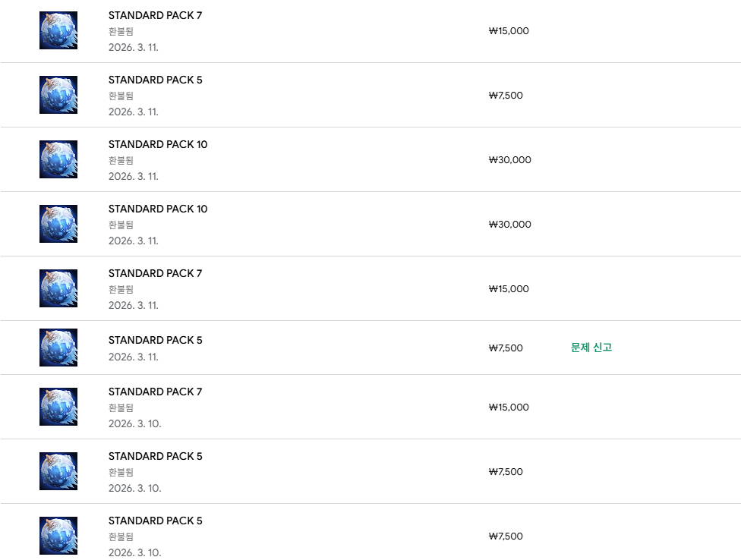Click the topmost STANDARD PACK 7 icon
Screen dimensions: 741x560
pyautogui.click(x=58, y=30)
